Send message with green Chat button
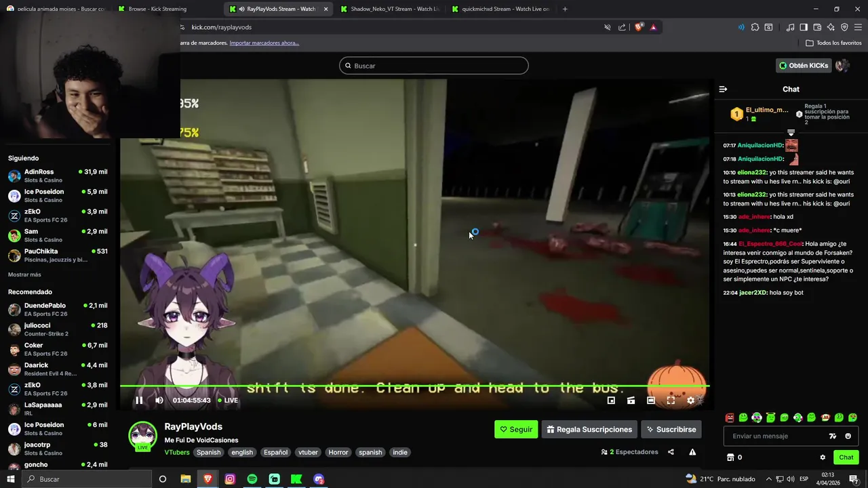Viewport: 868px width, 488px height. click(846, 457)
